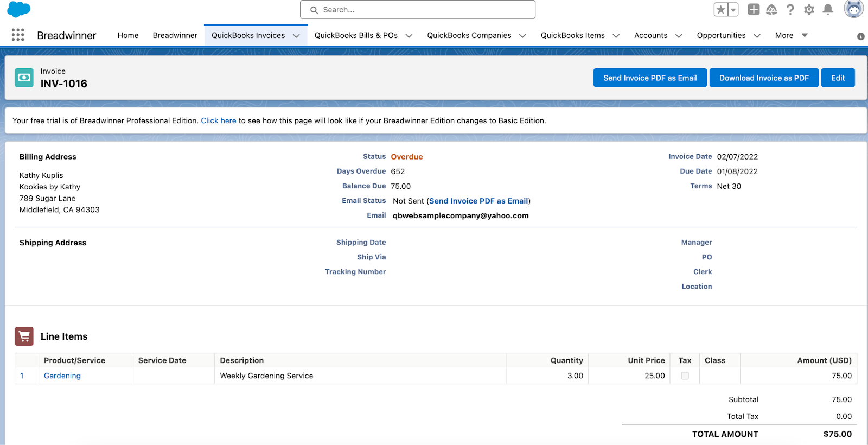Open the Setup gear icon
The width and height of the screenshot is (868, 445).
click(x=809, y=10)
